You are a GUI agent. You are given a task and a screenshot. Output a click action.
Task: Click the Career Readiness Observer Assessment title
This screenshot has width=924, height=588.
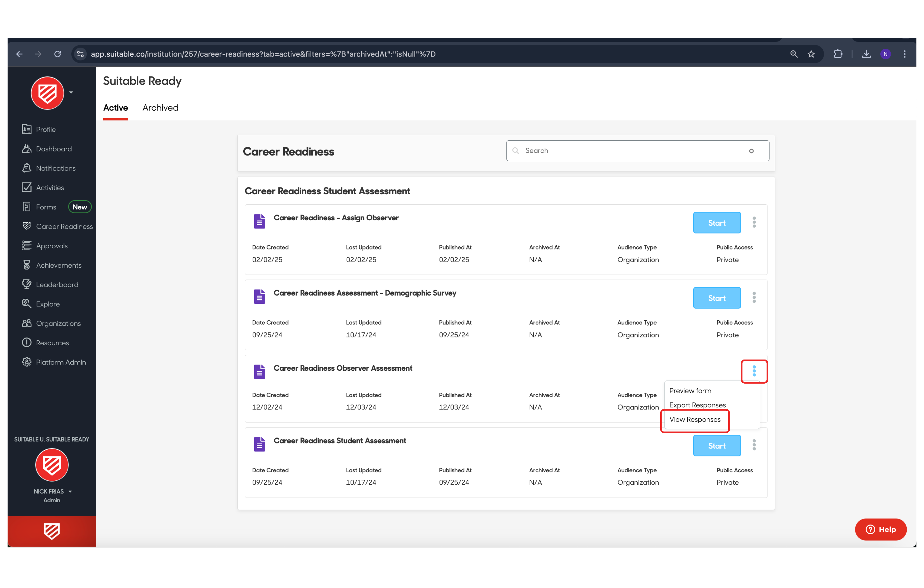click(x=343, y=368)
